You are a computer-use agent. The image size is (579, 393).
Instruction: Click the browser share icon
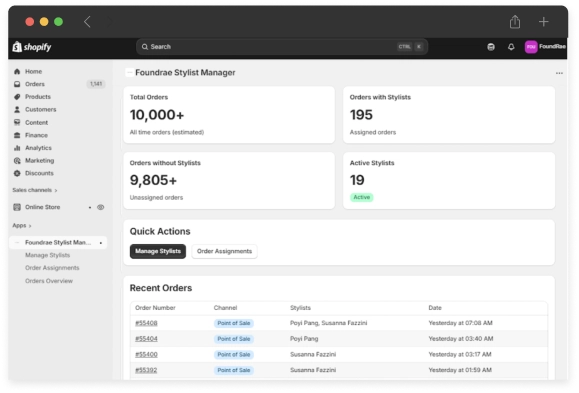pyautogui.click(x=515, y=22)
